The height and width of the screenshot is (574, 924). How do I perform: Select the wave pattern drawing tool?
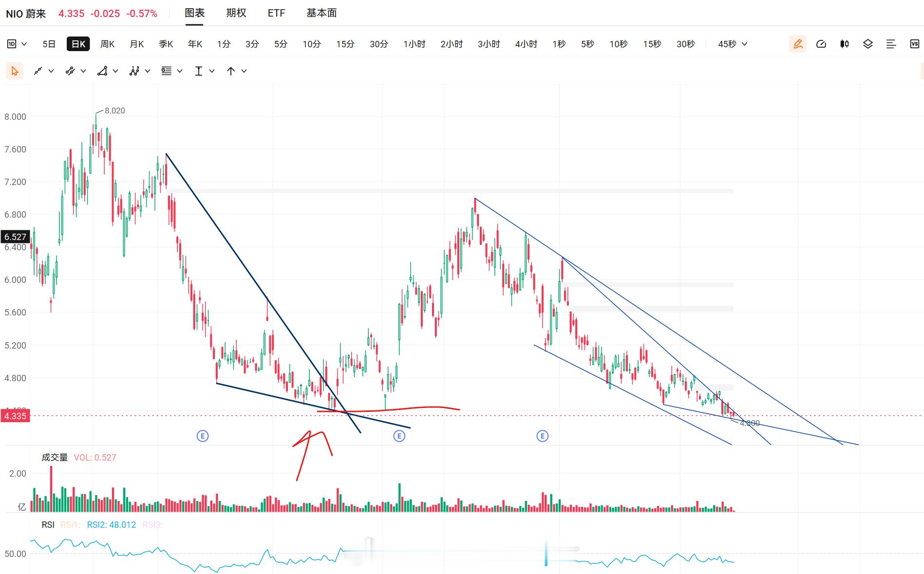134,71
